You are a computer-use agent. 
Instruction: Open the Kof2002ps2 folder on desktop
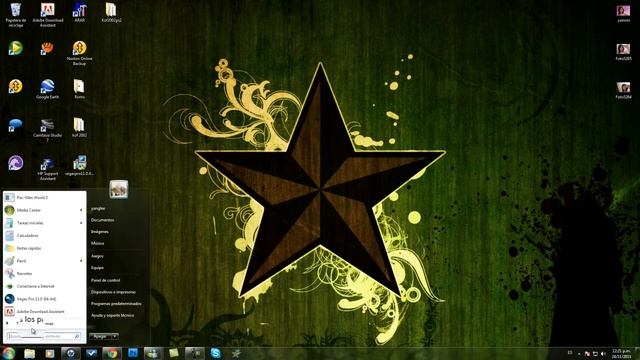tap(111, 12)
